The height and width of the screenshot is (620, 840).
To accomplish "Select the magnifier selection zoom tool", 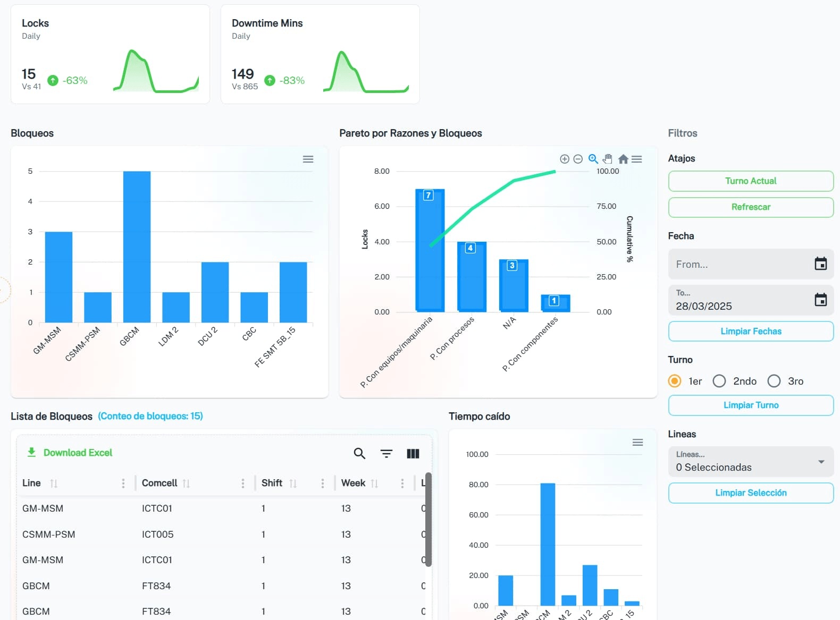I will coord(593,159).
